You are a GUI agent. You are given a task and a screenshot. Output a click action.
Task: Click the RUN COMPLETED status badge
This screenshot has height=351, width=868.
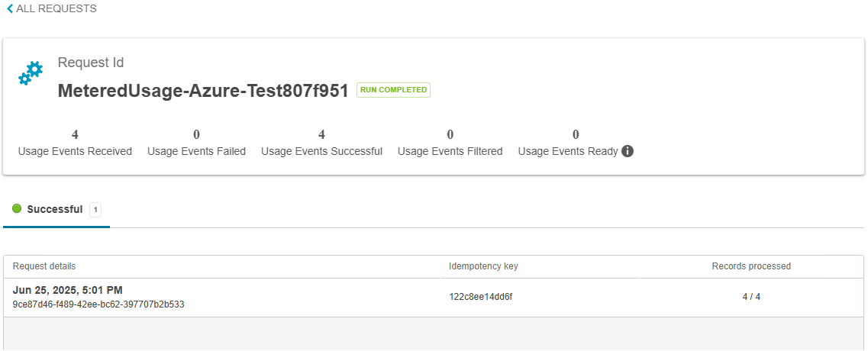click(x=393, y=90)
